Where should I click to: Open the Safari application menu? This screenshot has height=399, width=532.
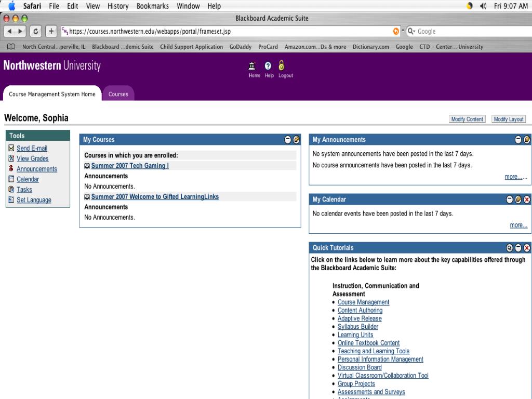pos(32,6)
